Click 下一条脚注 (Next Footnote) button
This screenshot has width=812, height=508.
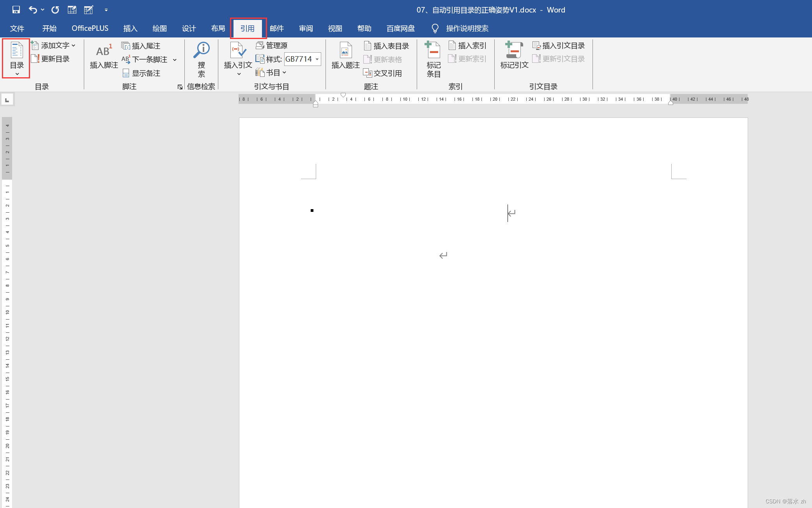click(x=145, y=59)
